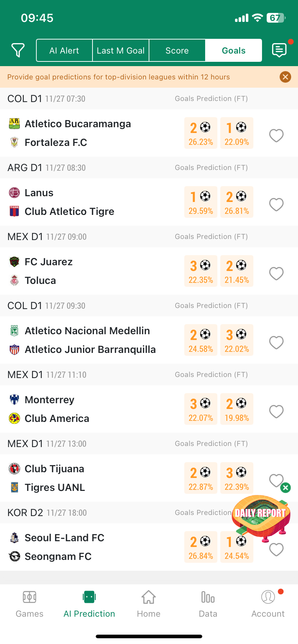Switch to the Last M Goal tab

121,51
